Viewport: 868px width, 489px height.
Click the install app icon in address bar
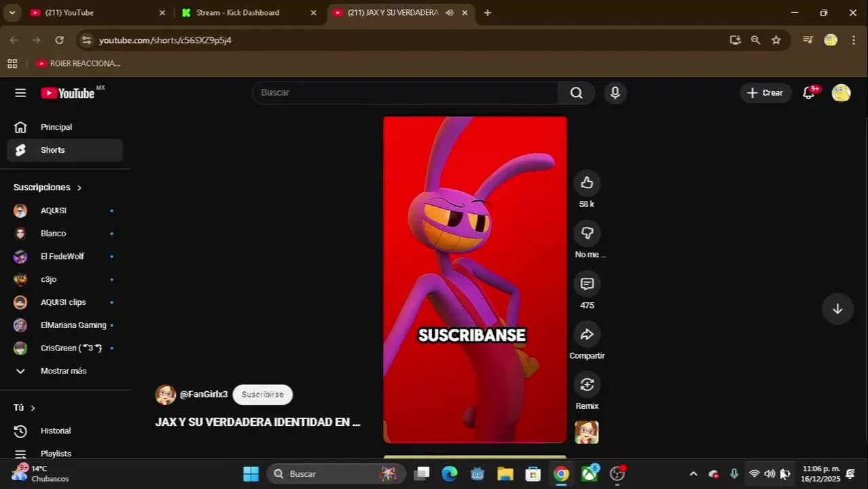(735, 40)
